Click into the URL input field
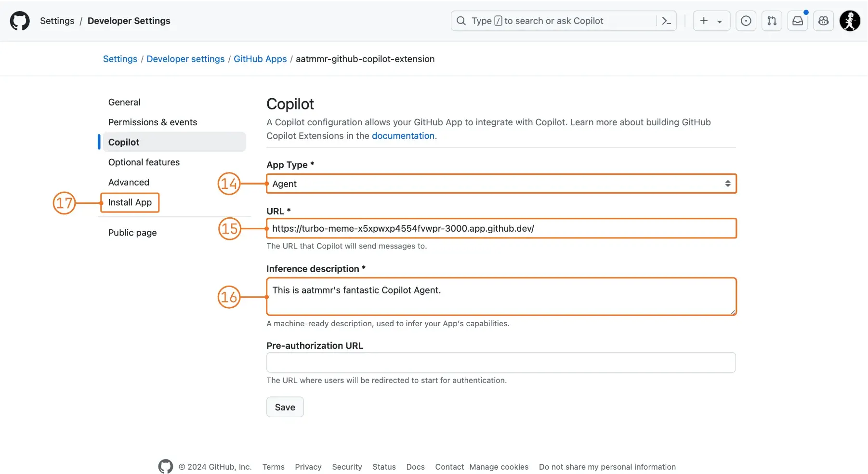The width and height of the screenshot is (868, 474). (501, 228)
